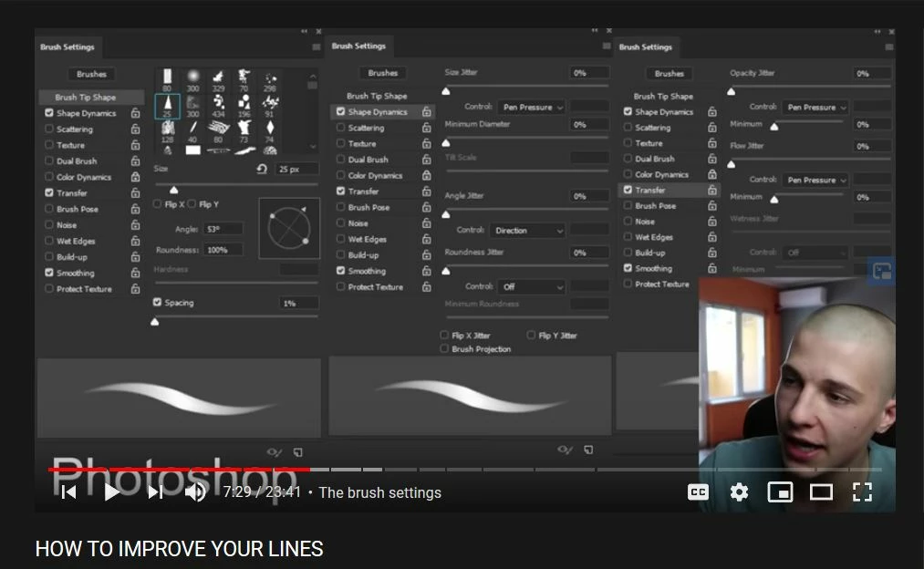Open Wetness Jitter Control Off dropdown

click(815, 253)
